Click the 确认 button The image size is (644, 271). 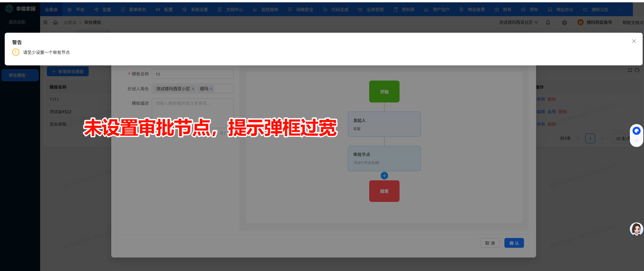(x=514, y=243)
